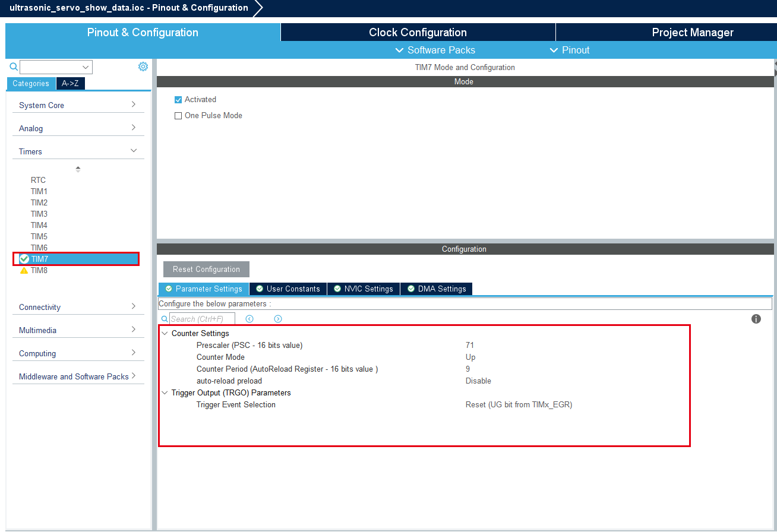Expand the System Core category
Screen dimensions: 777x532
coord(78,105)
